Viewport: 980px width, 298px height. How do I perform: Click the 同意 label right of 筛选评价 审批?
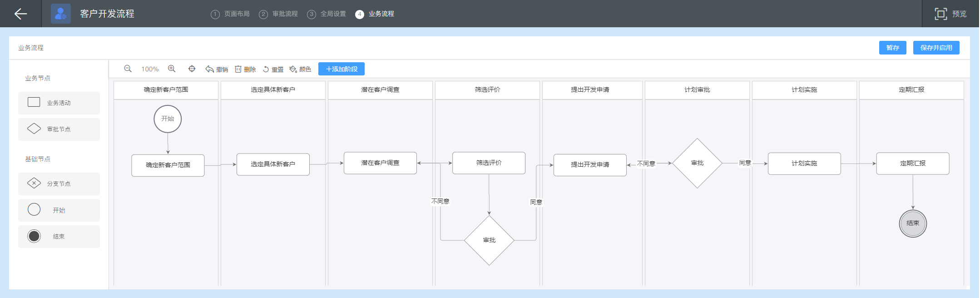pyautogui.click(x=536, y=202)
